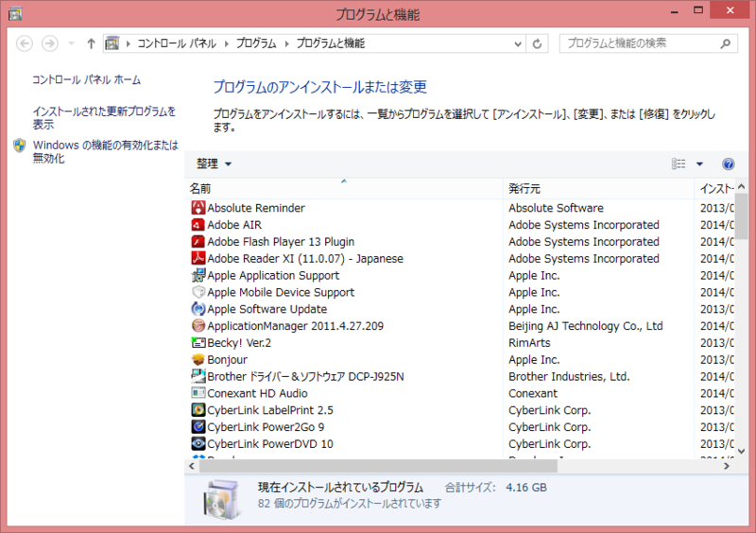Click the CyberLink Power2Go 9 icon
756x533 pixels.
198,427
